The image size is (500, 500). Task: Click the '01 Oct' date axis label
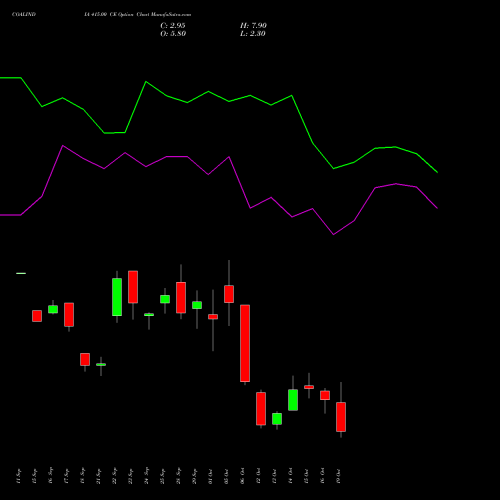coord(210,476)
